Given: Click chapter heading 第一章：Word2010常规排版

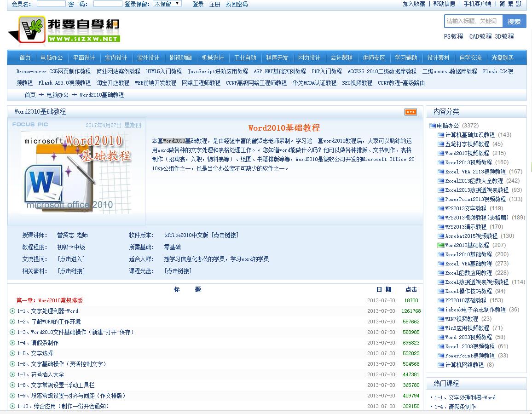Looking at the screenshot, I should pyautogui.click(x=50, y=300).
